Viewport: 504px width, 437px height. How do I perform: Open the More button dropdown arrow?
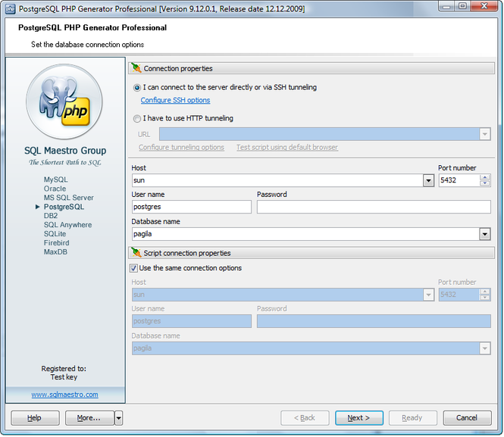click(x=118, y=418)
